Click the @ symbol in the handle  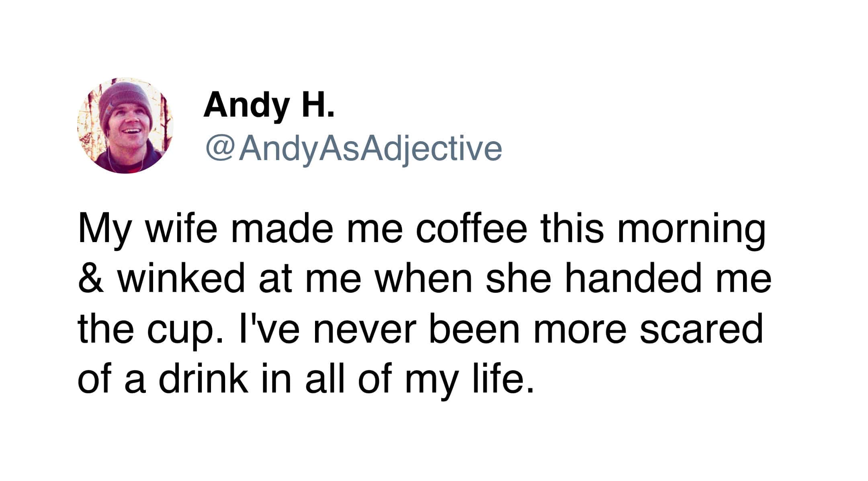pos(219,148)
